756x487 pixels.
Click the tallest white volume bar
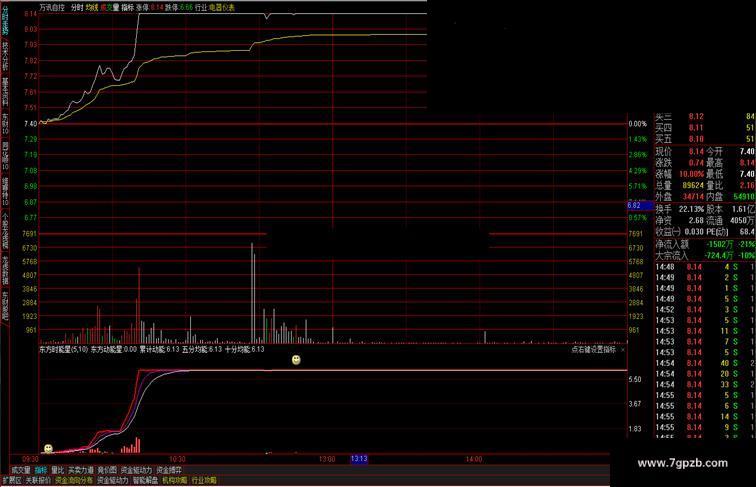click(252, 293)
